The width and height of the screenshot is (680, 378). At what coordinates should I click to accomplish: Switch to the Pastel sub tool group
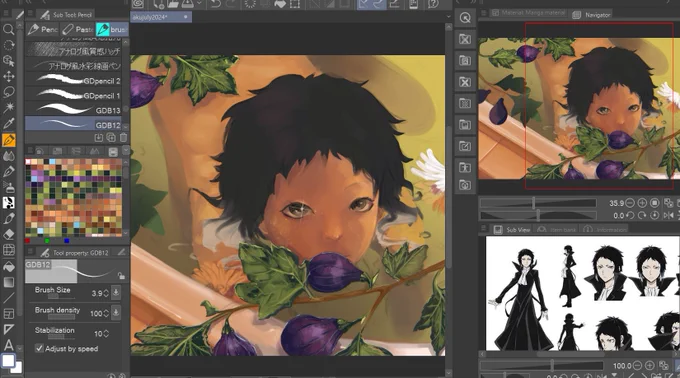coord(77,29)
